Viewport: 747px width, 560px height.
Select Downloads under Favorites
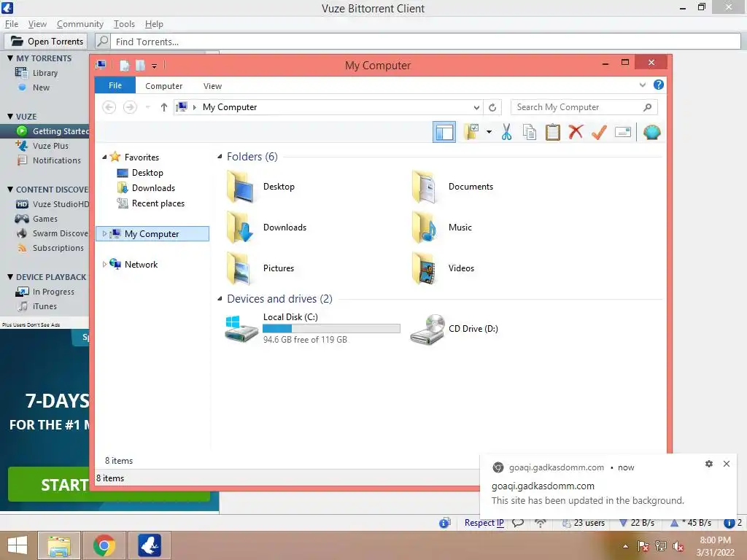coord(153,187)
